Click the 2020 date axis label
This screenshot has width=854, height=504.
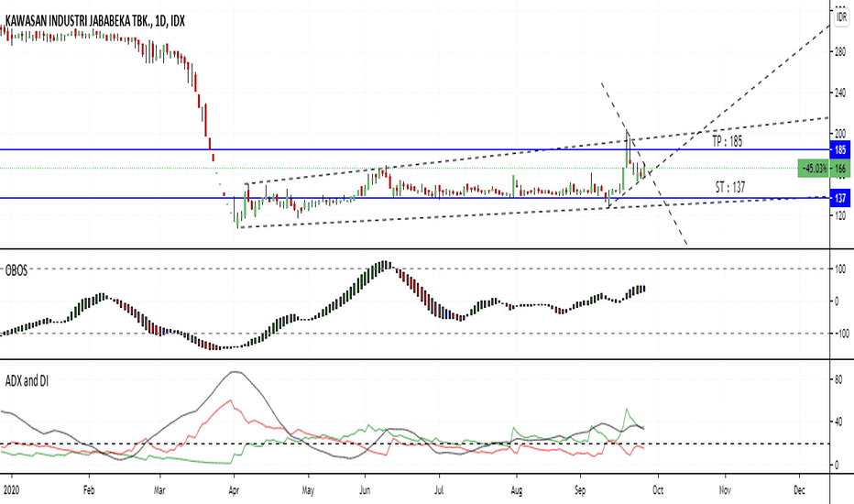click(x=11, y=490)
